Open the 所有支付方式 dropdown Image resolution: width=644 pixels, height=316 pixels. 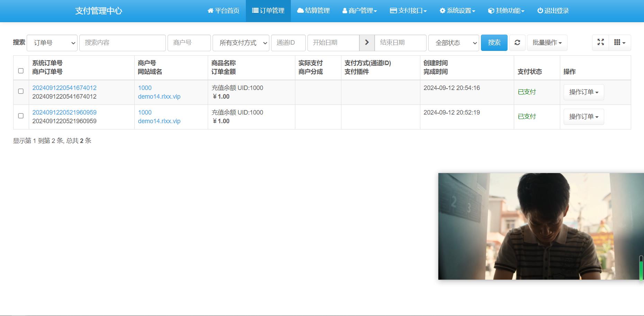pos(241,43)
